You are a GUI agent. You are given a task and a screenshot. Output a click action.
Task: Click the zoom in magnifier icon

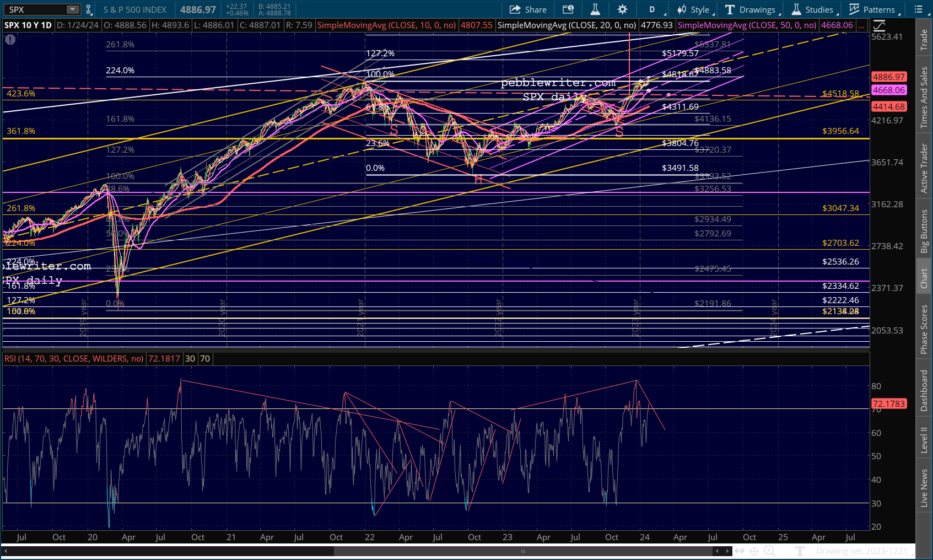tap(769, 551)
